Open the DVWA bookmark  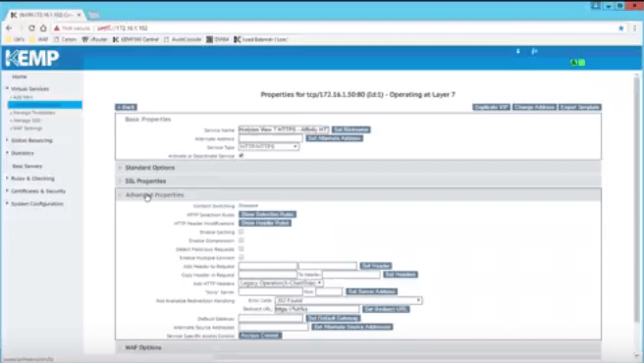click(x=217, y=39)
